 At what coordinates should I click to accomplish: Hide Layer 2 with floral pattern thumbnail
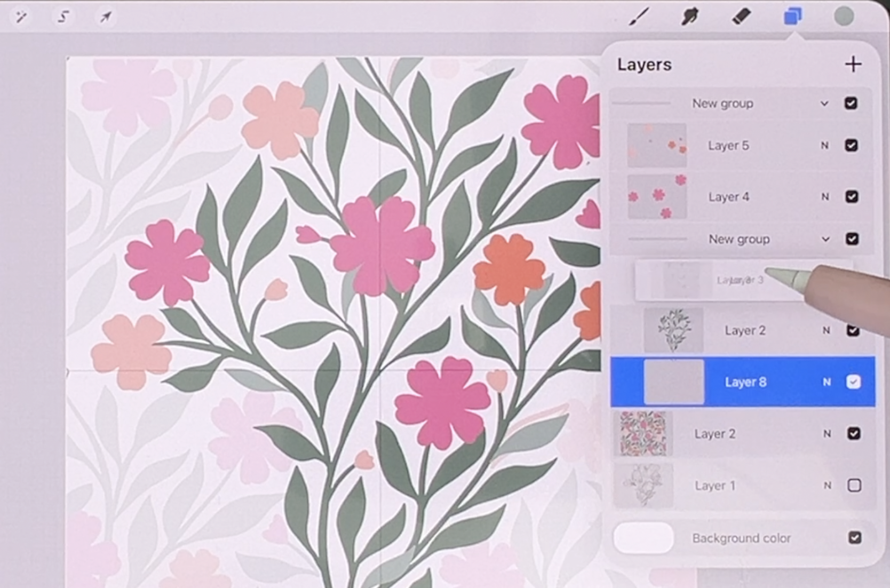coord(854,433)
